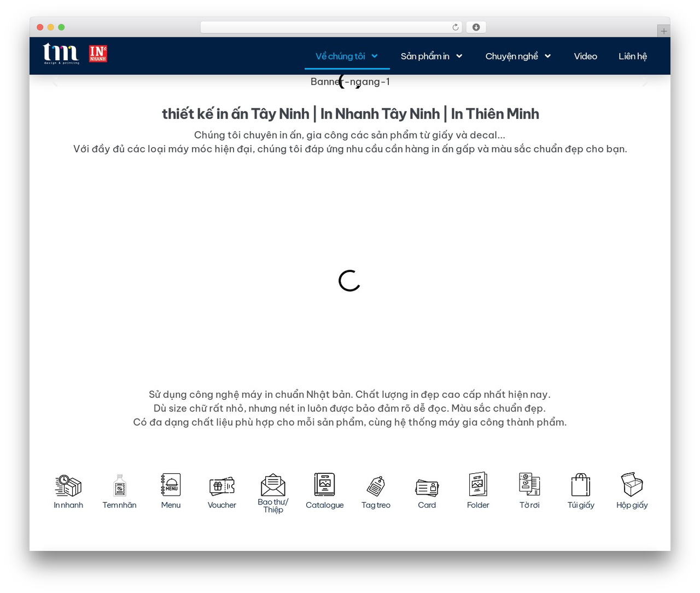Click the TM design & printing logo
The height and width of the screenshot is (593, 700).
[61, 54]
